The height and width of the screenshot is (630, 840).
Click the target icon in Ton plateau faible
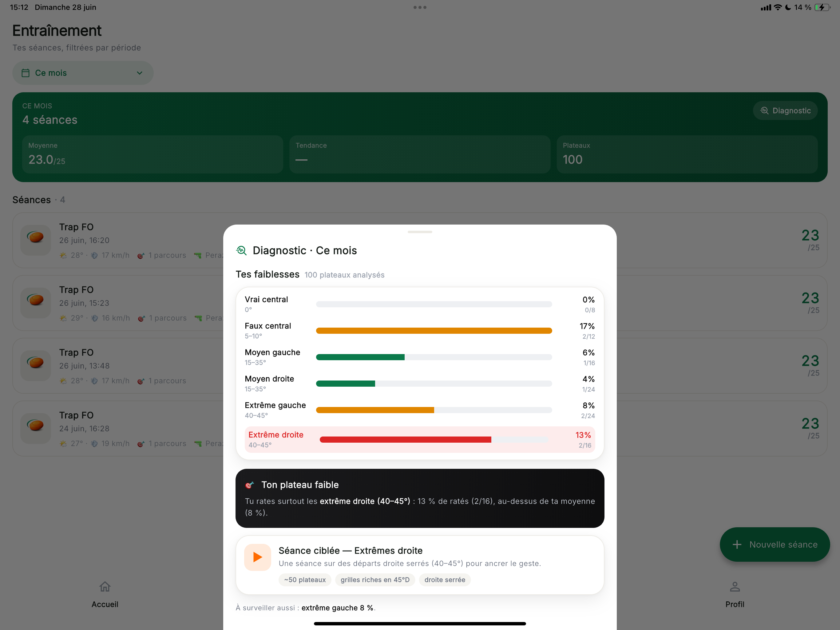click(x=249, y=485)
